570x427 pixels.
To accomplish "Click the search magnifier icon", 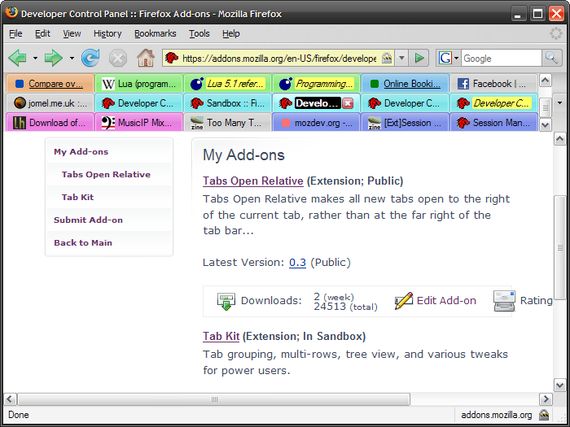I will pyautogui.click(x=551, y=58).
